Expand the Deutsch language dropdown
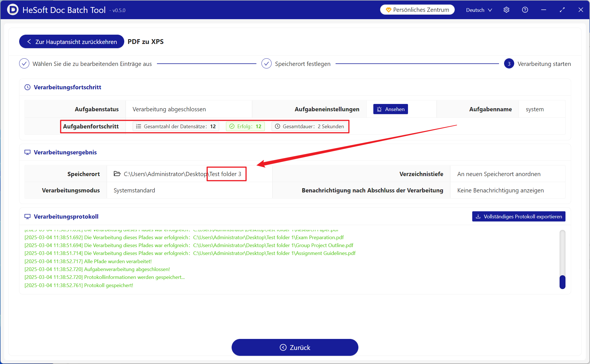 (x=479, y=10)
